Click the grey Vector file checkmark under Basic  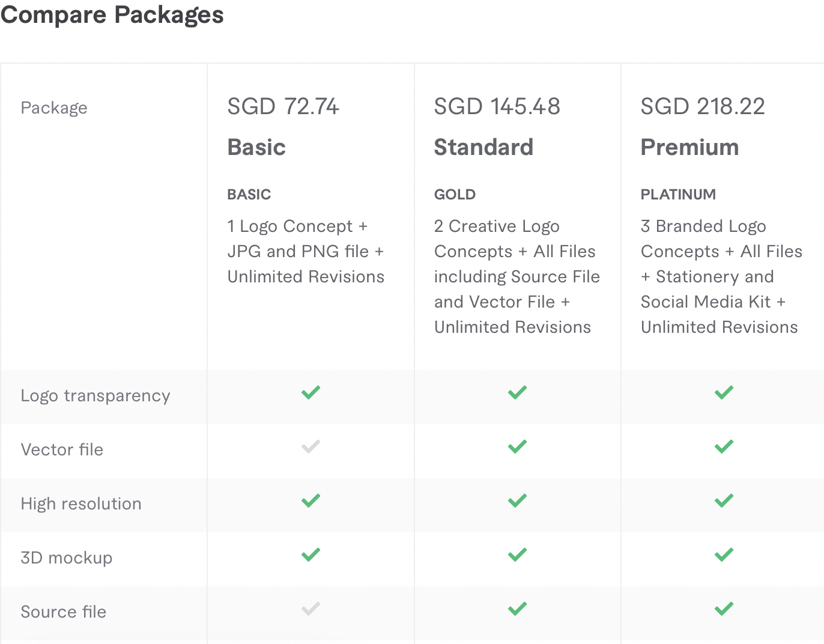coord(311,447)
